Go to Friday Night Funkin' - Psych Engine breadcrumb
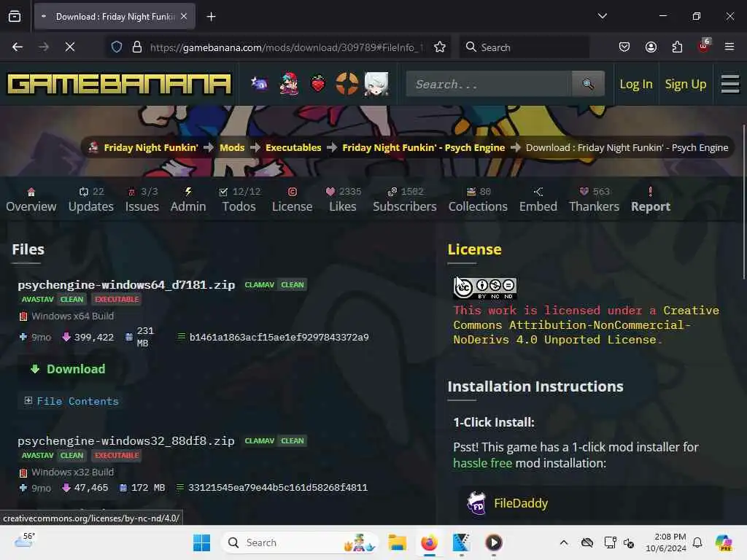This screenshot has height=560, width=747. coord(424,147)
